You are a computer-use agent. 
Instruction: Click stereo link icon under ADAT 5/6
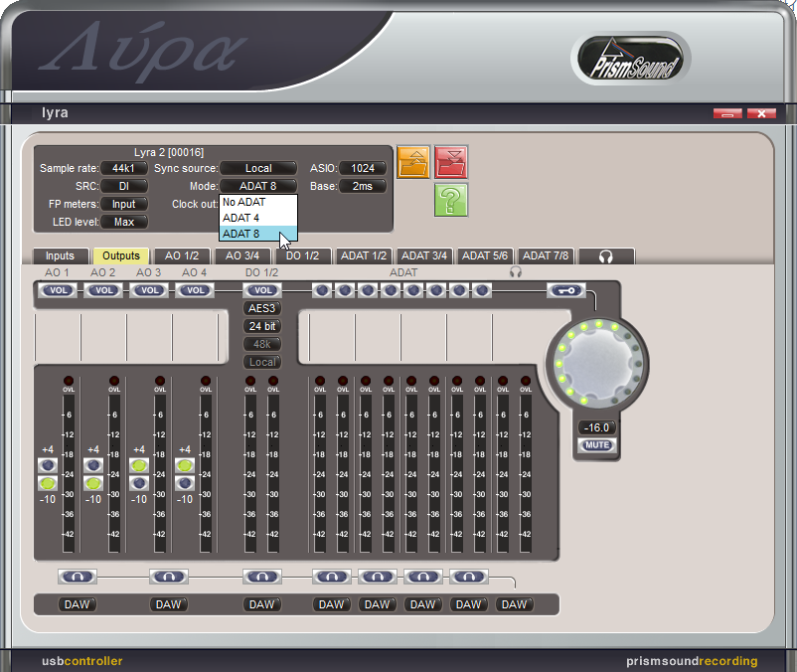423,577
